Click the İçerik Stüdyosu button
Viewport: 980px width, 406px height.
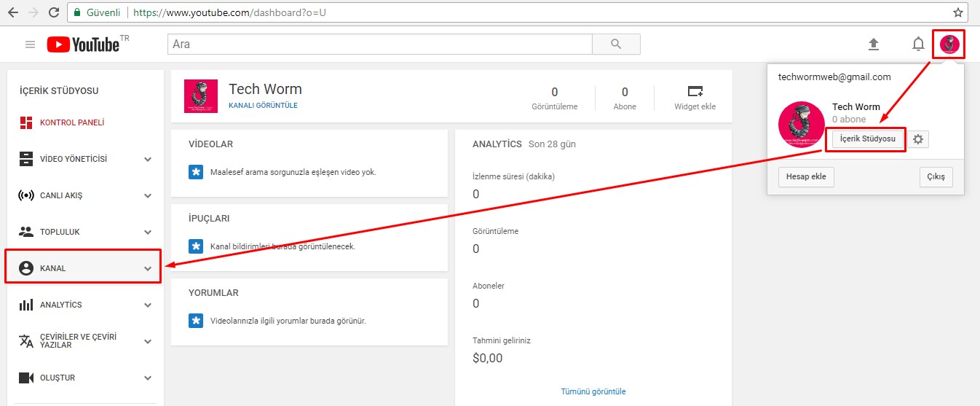coord(867,139)
